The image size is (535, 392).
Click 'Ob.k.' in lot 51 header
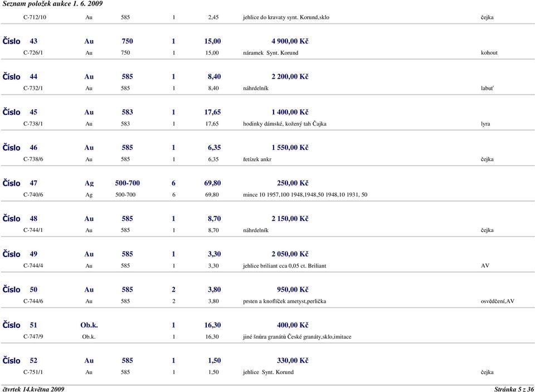click(90, 325)
